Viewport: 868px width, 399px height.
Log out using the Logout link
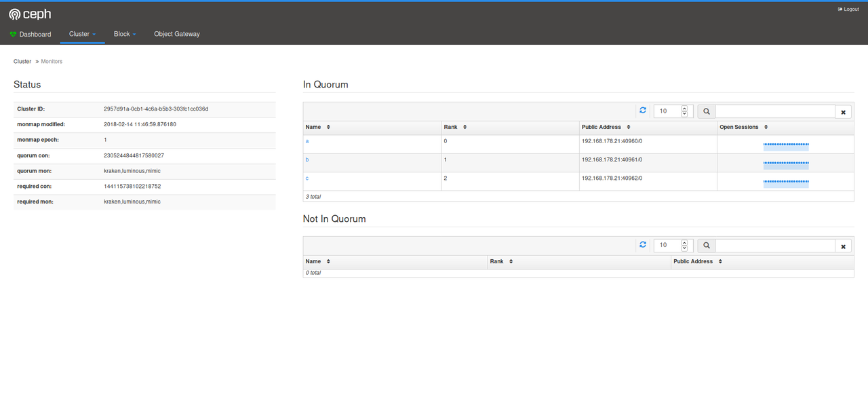848,9
